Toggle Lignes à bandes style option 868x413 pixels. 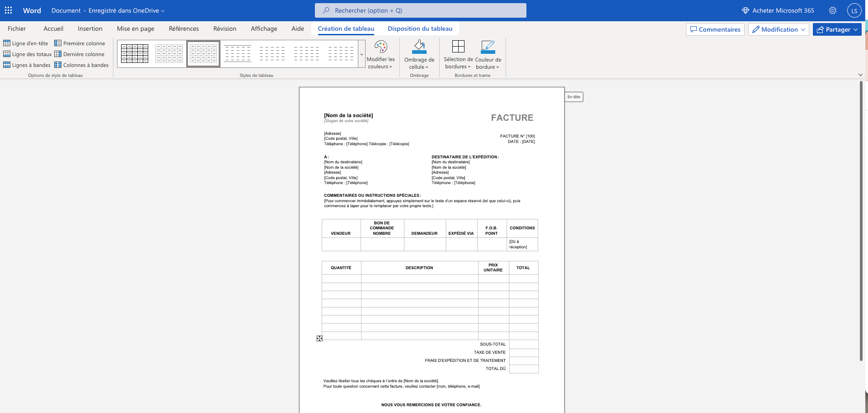coord(27,65)
